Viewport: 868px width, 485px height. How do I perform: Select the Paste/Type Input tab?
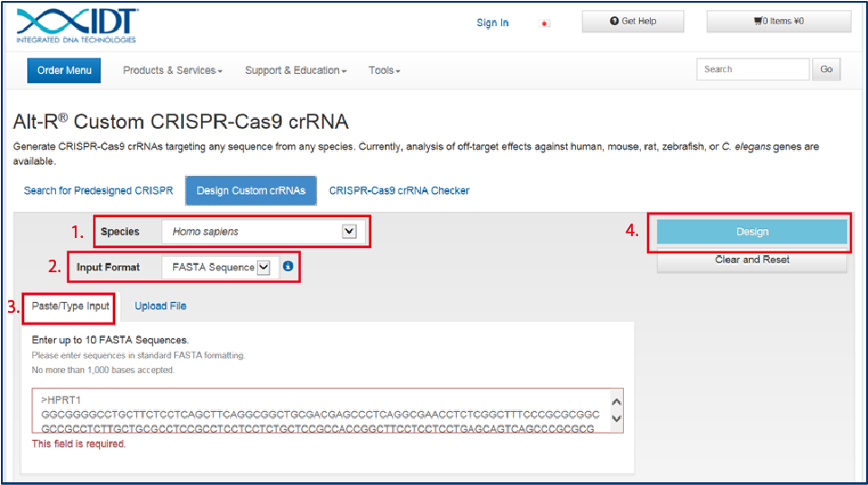pyautogui.click(x=70, y=307)
